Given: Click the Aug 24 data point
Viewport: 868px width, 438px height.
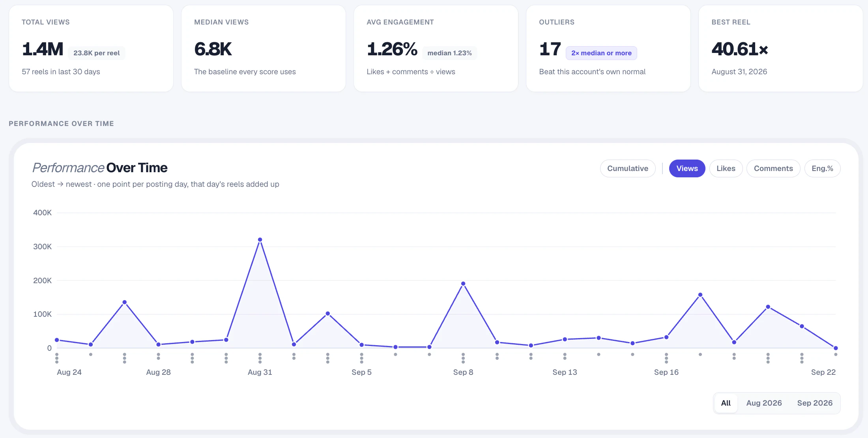Looking at the screenshot, I should (x=57, y=340).
